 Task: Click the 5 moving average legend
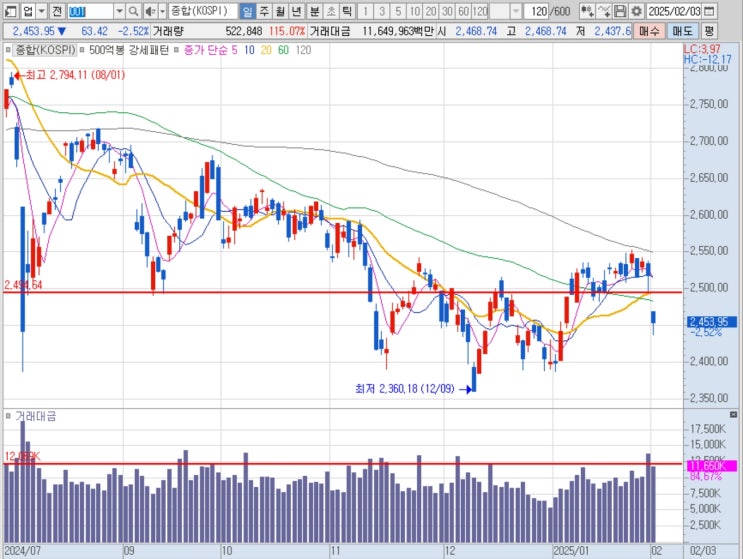click(234, 50)
